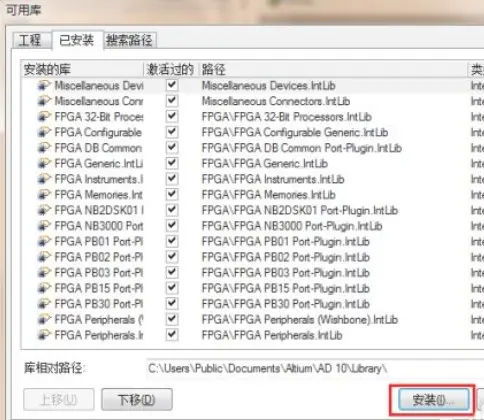Viewport: 484px width, 420px height.
Task: Toggle the FPGA PB02 checkbox
Action: coord(172,257)
